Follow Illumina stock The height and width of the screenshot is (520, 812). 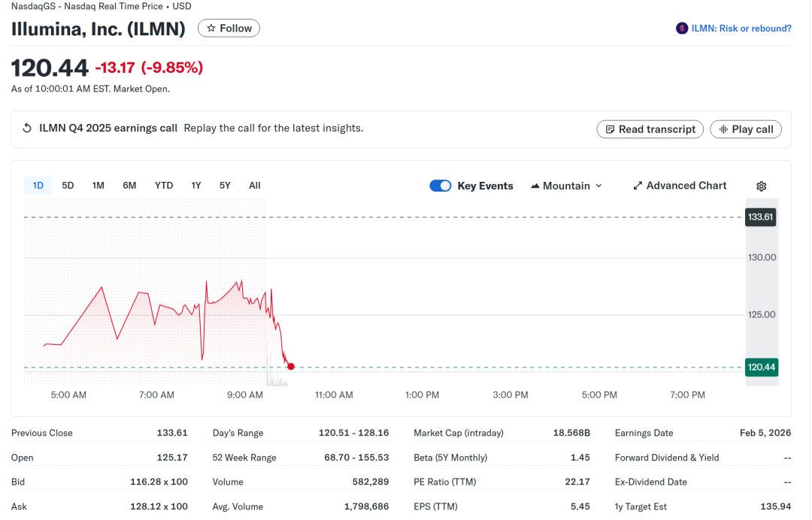coord(229,29)
